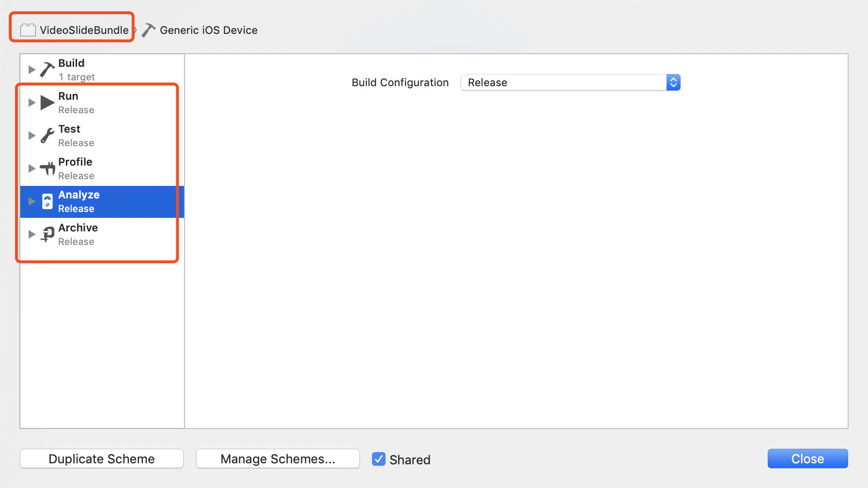Viewport: 868px width, 488px height.
Task: Expand the Analyze action disclosure triangle
Action: (32, 201)
